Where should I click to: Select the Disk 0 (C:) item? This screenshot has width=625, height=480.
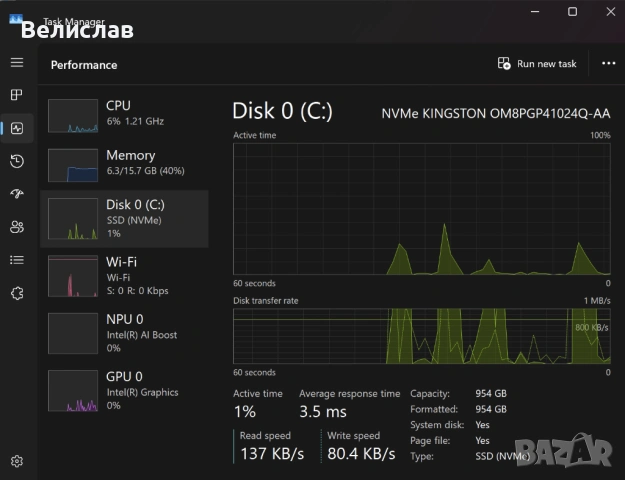click(x=124, y=219)
